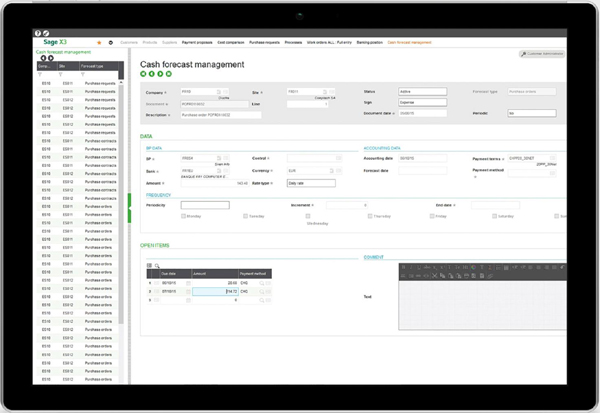Toggle the Thursday checkbox
Viewport: 600px width, 413px height.
(370, 216)
